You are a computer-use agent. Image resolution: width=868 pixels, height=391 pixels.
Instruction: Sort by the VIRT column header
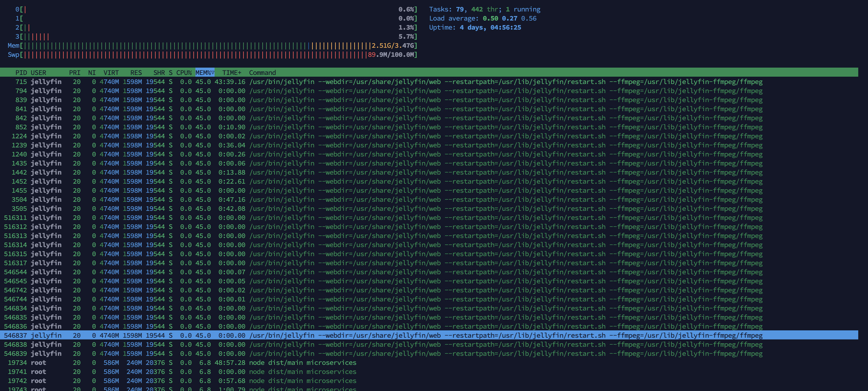111,72
